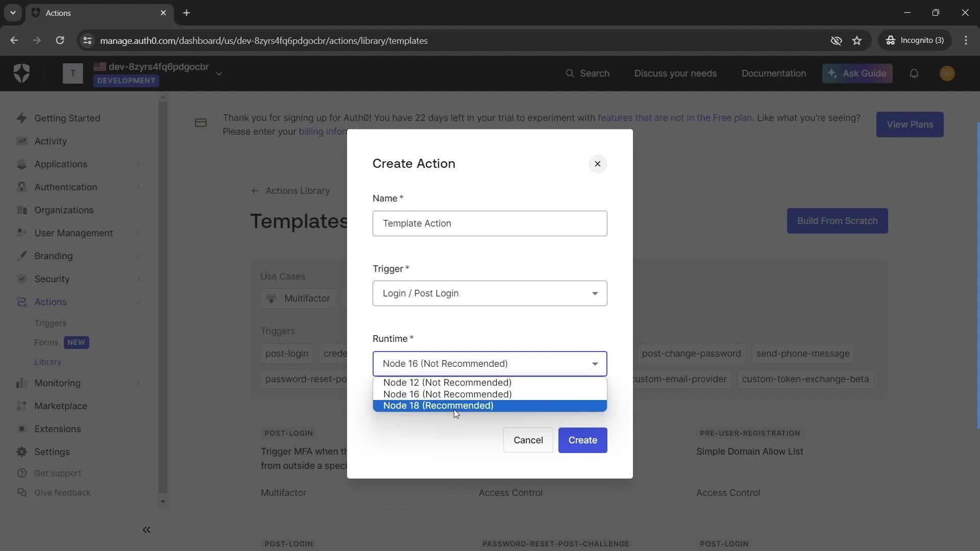Click the Authentication sidebar icon
980x551 pixels.
(x=21, y=187)
